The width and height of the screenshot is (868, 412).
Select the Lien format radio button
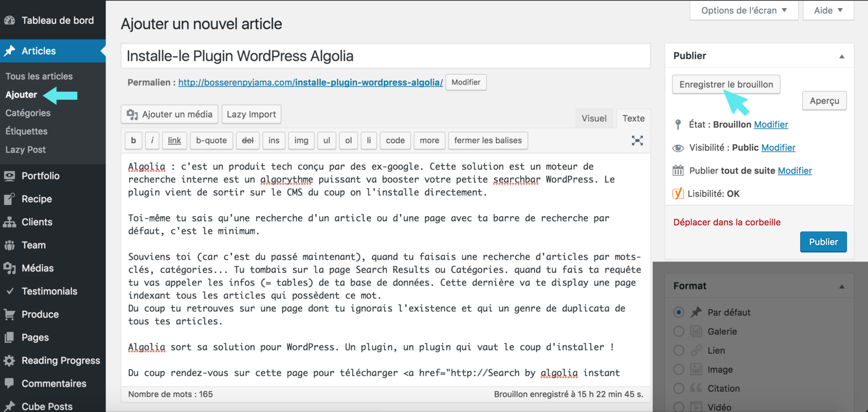(x=679, y=351)
